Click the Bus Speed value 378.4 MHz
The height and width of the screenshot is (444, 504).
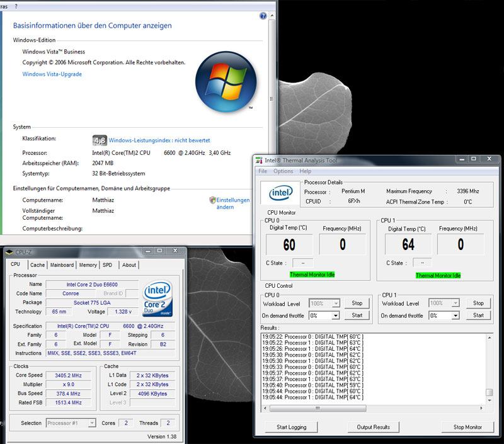pyautogui.click(x=68, y=394)
